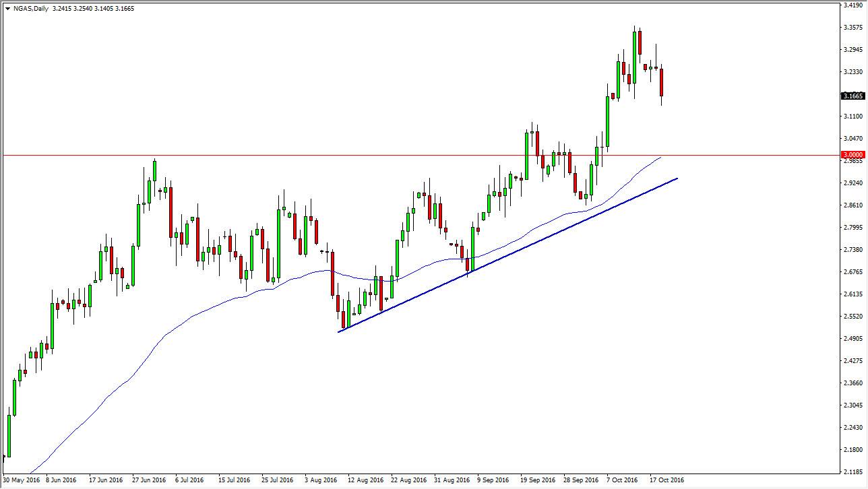This screenshot has width=868, height=489.
Task: Click the 3.4190 price level on axis
Action: click(852, 5)
